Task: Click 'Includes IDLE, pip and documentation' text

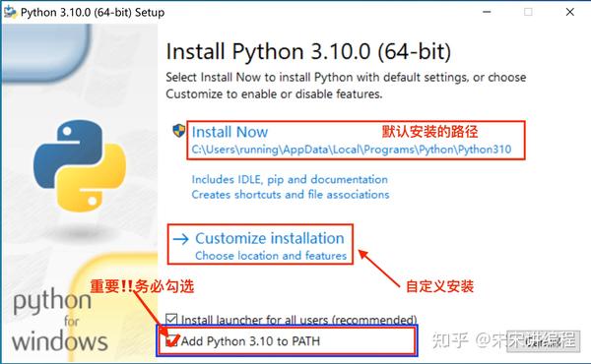Action: (x=290, y=179)
